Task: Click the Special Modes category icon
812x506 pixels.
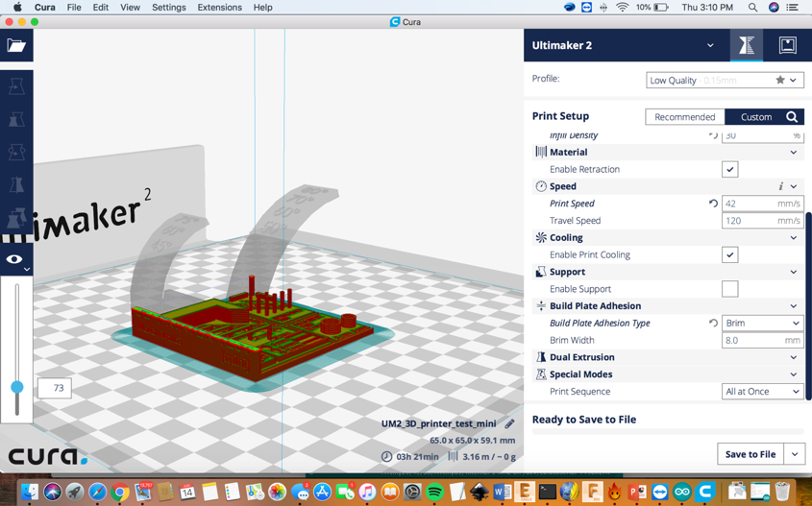Action: click(x=541, y=374)
